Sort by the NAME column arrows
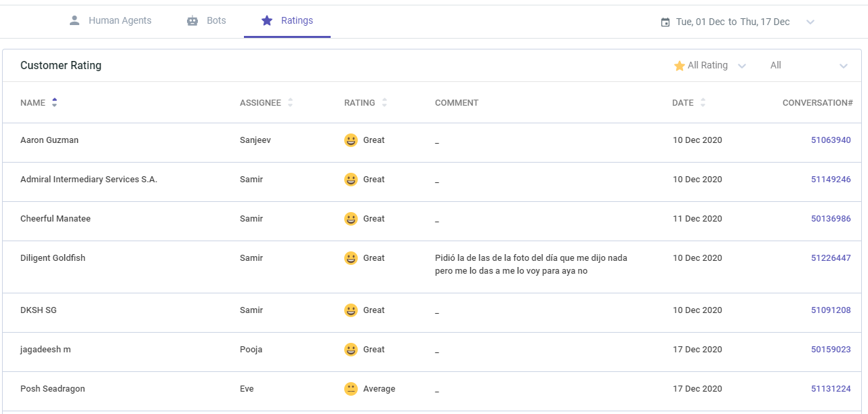868x414 pixels. click(55, 103)
